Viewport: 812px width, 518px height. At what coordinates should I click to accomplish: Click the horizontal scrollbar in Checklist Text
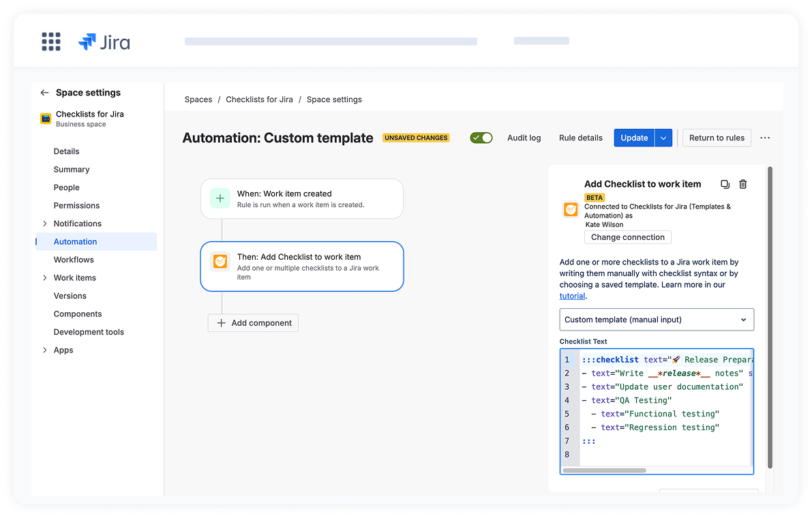pos(604,470)
